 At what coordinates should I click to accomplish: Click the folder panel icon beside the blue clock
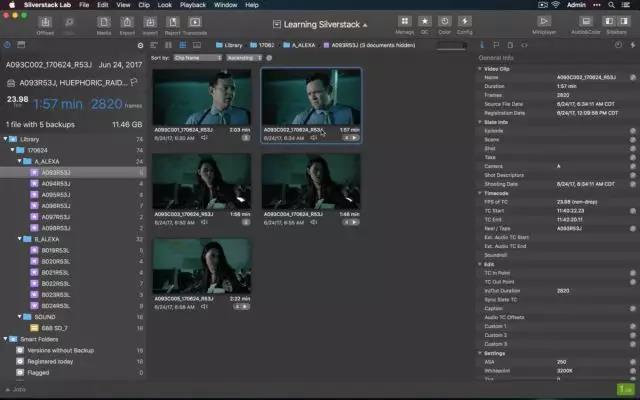(x=21, y=45)
